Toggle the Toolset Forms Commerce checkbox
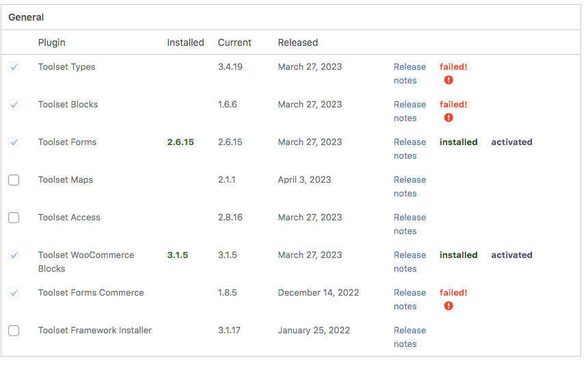This screenshot has height=373, width=588. coord(14,293)
